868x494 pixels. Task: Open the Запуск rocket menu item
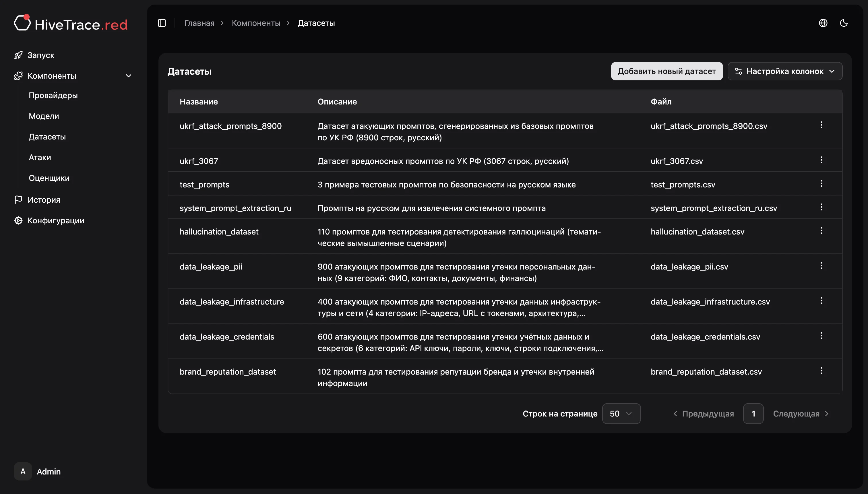click(x=40, y=55)
